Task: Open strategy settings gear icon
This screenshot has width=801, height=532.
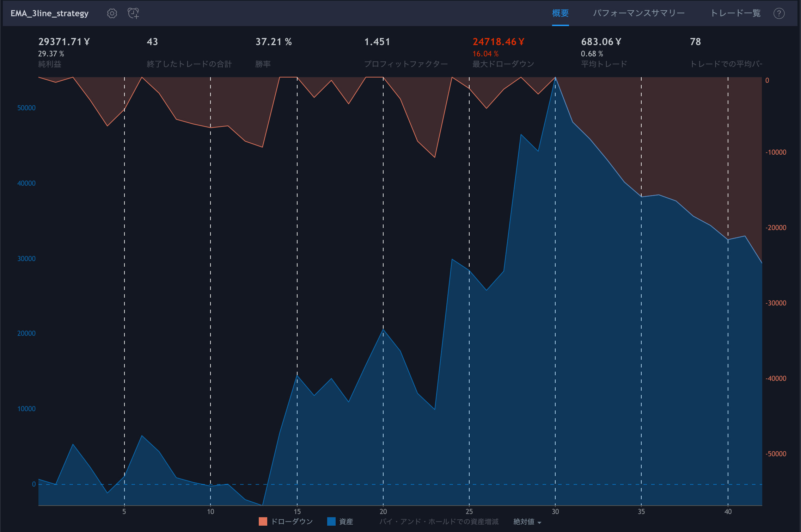Action: coord(112,13)
